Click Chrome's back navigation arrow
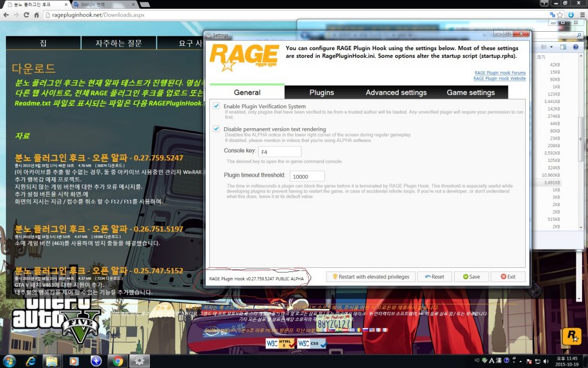The height and width of the screenshot is (368, 588). [6, 15]
